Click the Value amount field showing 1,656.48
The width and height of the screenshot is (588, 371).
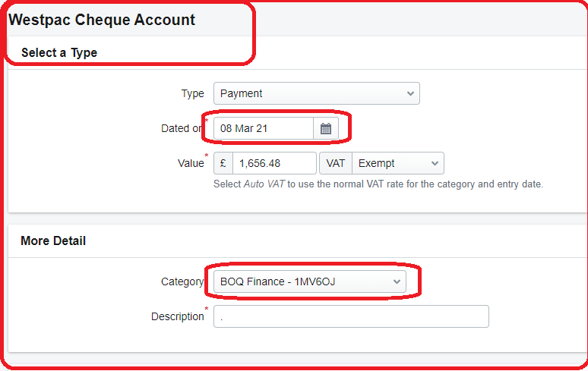274,163
